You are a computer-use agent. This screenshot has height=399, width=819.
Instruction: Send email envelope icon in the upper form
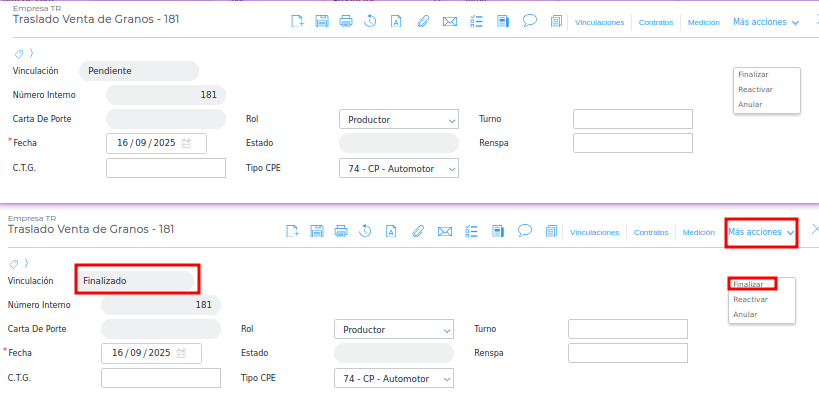point(450,21)
